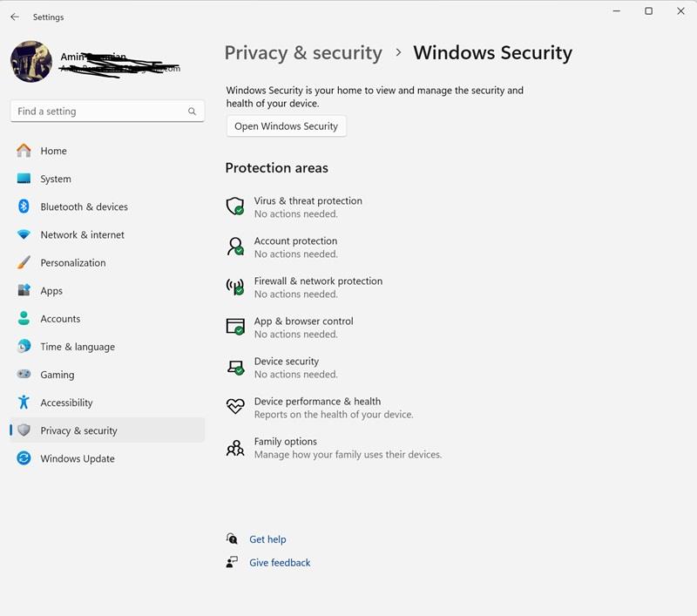This screenshot has width=697, height=616.
Task: Click the Account protection person icon
Action: click(234, 247)
